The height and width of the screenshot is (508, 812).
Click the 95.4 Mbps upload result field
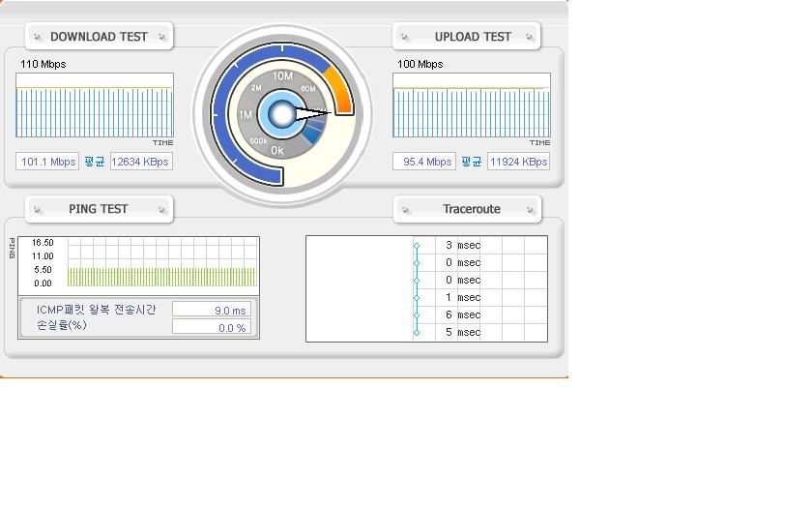424,162
